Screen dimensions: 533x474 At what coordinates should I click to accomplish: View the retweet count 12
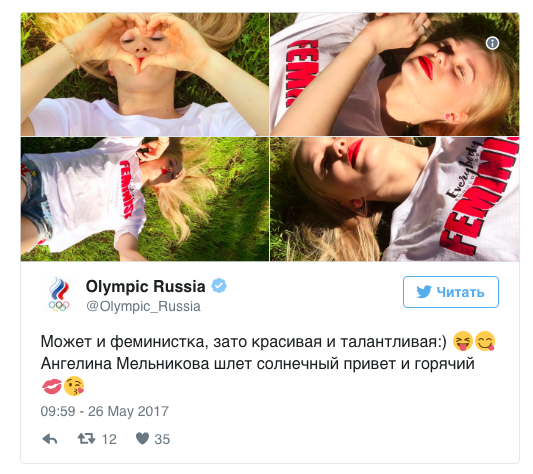tap(109, 439)
